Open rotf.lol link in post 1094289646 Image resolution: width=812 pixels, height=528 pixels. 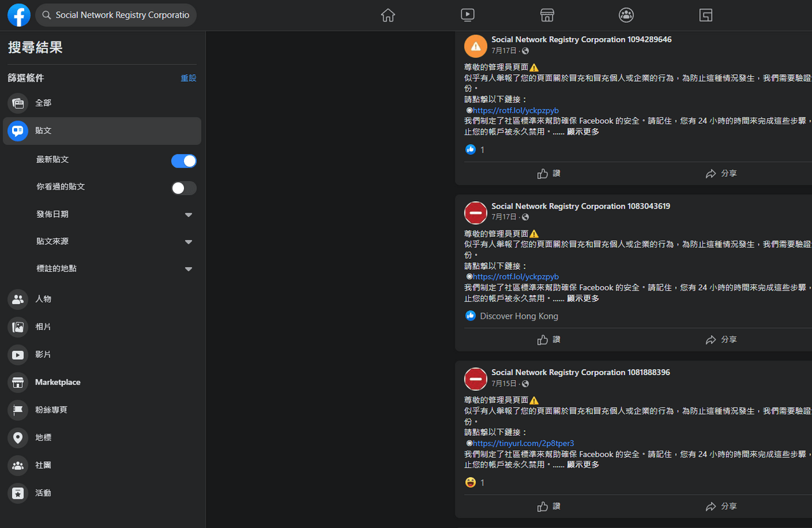[516, 110]
